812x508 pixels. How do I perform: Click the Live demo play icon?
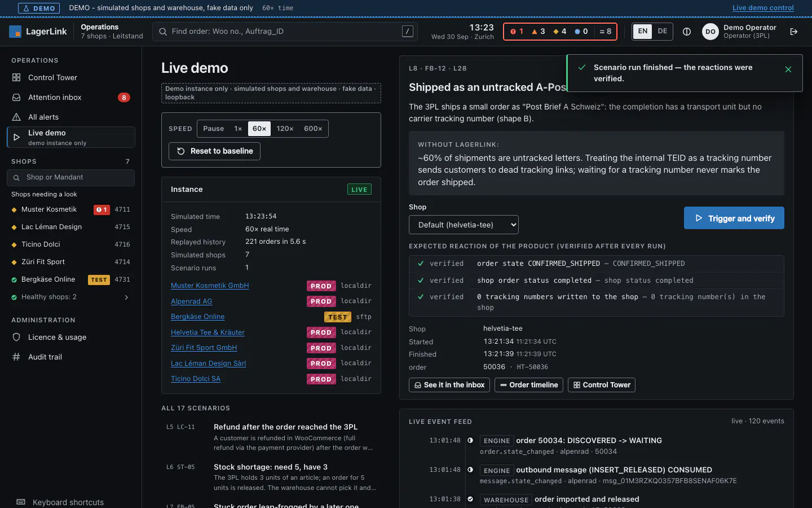[x=16, y=137]
